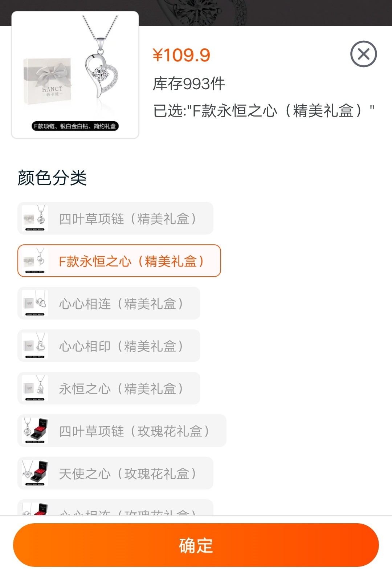Click the 心心相连 gift box thumbnail icon
This screenshot has height=569, width=392.
[x=35, y=303]
